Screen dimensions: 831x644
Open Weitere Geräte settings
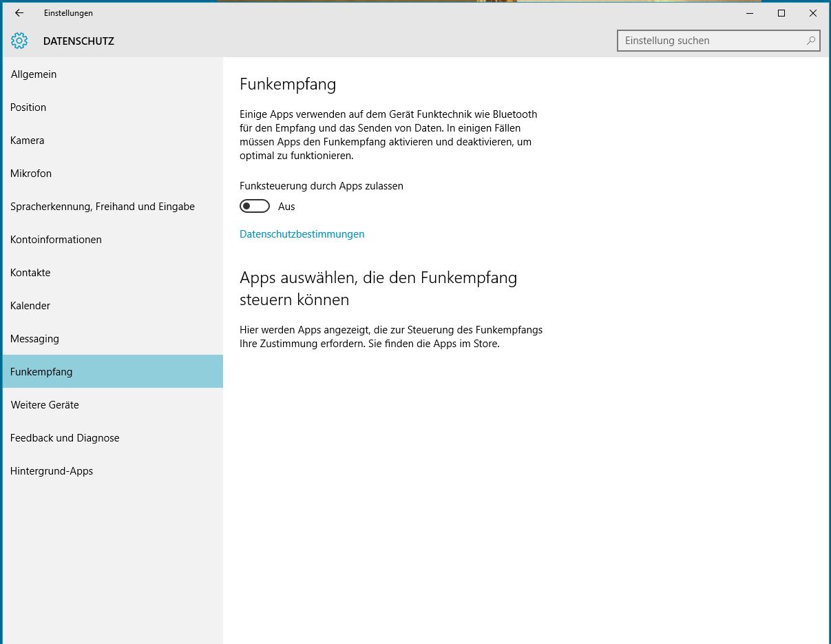[x=113, y=405]
